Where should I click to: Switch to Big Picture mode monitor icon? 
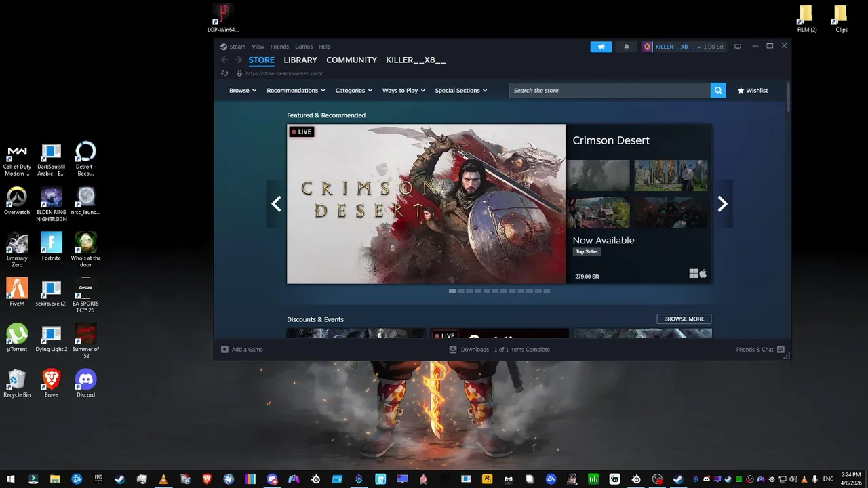[x=738, y=47]
